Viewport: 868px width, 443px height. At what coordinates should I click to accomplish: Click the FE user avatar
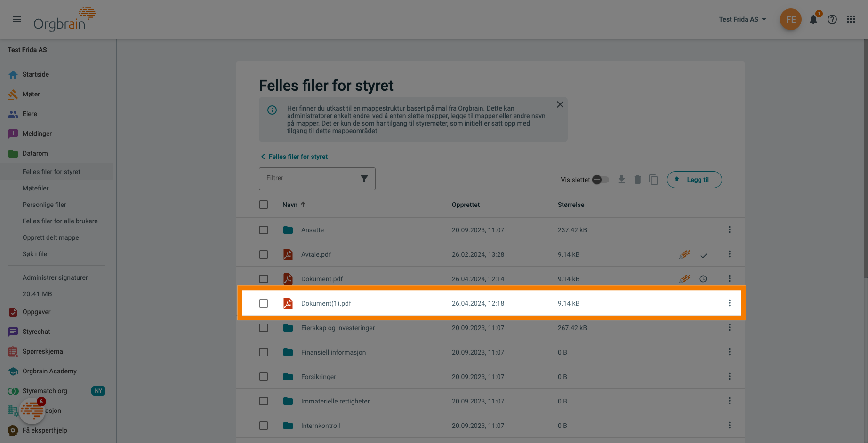[791, 19]
